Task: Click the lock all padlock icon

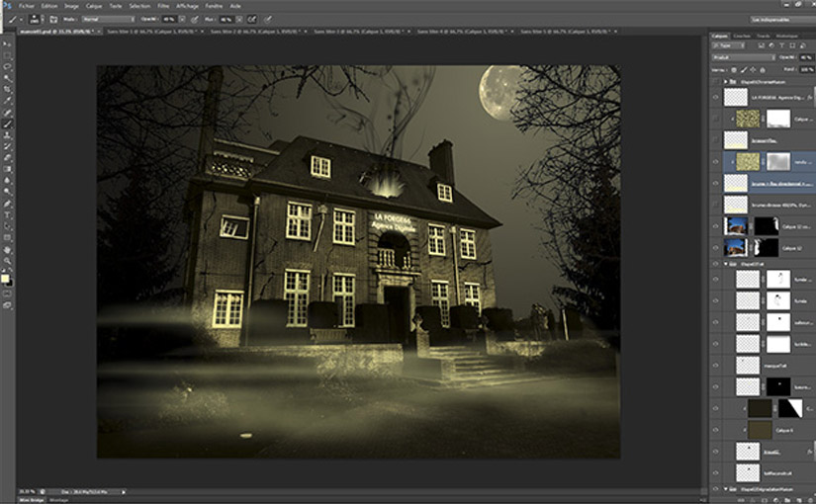Action: tap(763, 70)
